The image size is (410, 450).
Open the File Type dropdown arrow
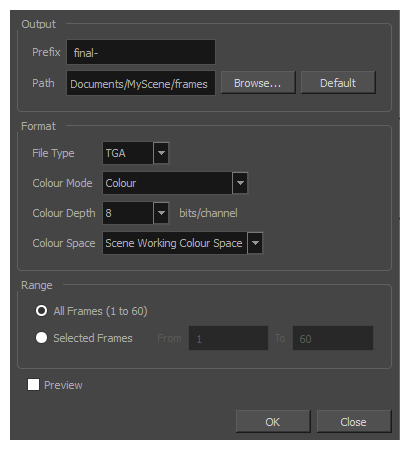click(161, 153)
